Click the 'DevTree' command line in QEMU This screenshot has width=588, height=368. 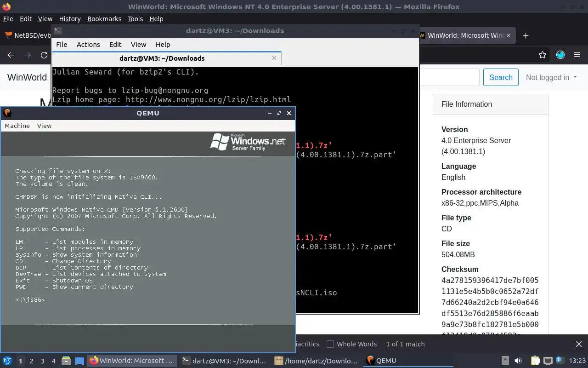[90, 274]
